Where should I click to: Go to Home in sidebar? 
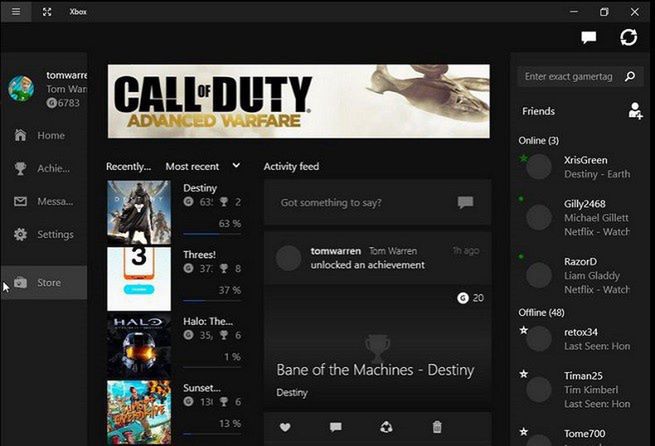point(44,135)
